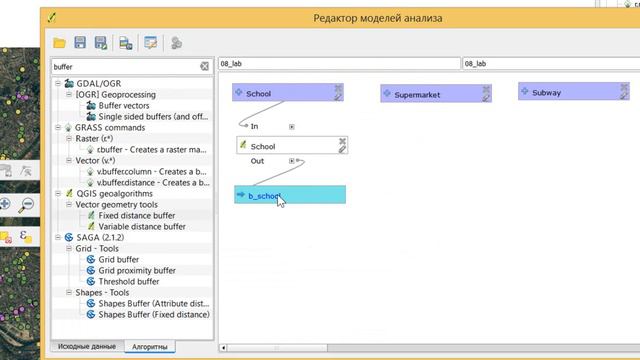Edit the Subway input parameter
Viewport: 640px width, 360px height.
click(x=624, y=96)
